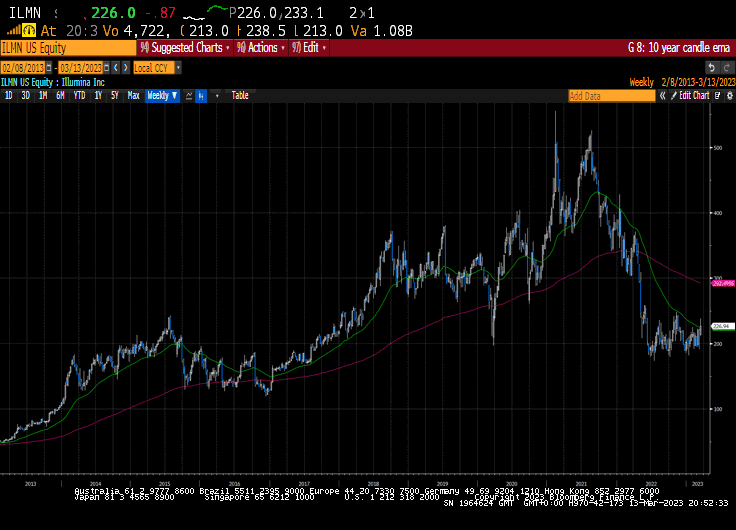
Task: Select 6M time range
Action: [x=60, y=96]
